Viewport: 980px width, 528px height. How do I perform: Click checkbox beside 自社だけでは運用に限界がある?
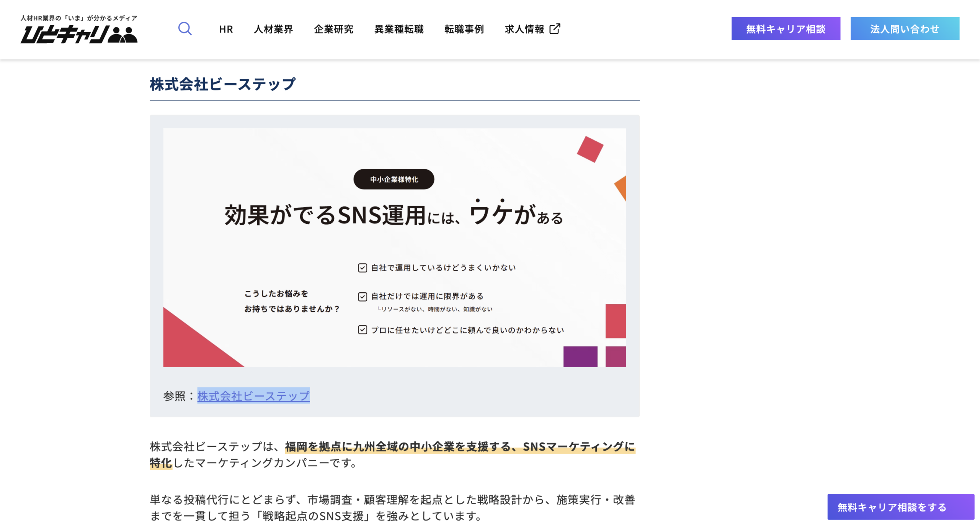point(362,296)
